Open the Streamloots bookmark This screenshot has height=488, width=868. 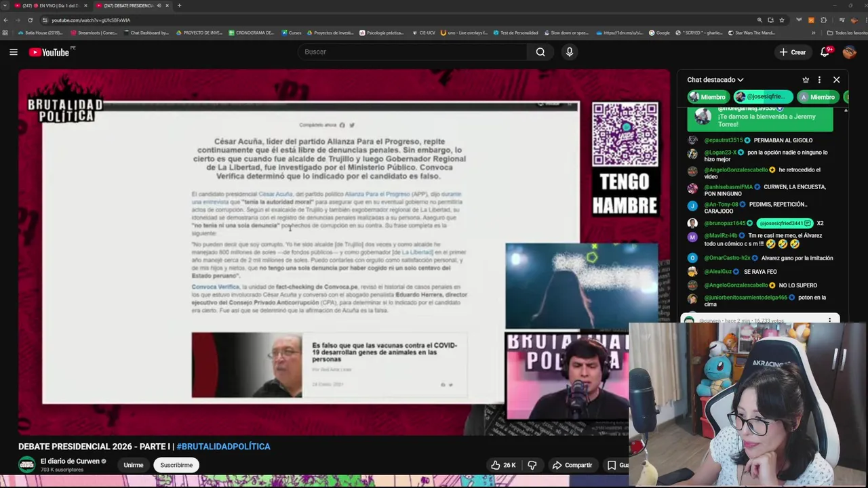[94, 33]
